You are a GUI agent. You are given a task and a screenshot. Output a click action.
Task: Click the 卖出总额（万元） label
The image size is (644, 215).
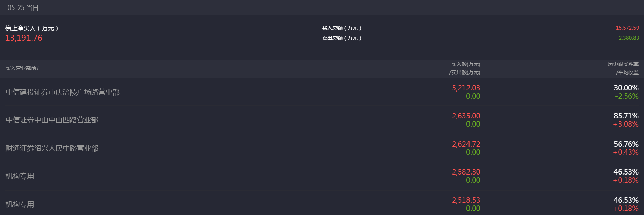[x=342, y=38]
